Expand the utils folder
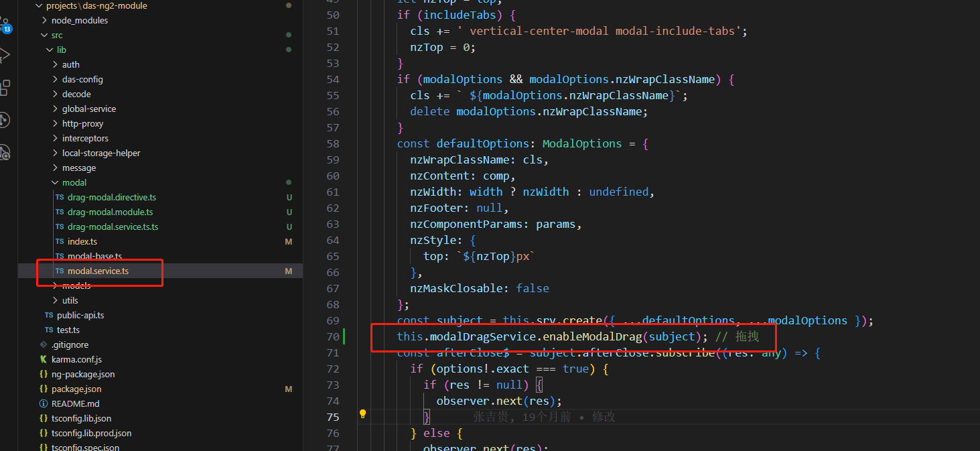The image size is (980, 451). (55, 300)
